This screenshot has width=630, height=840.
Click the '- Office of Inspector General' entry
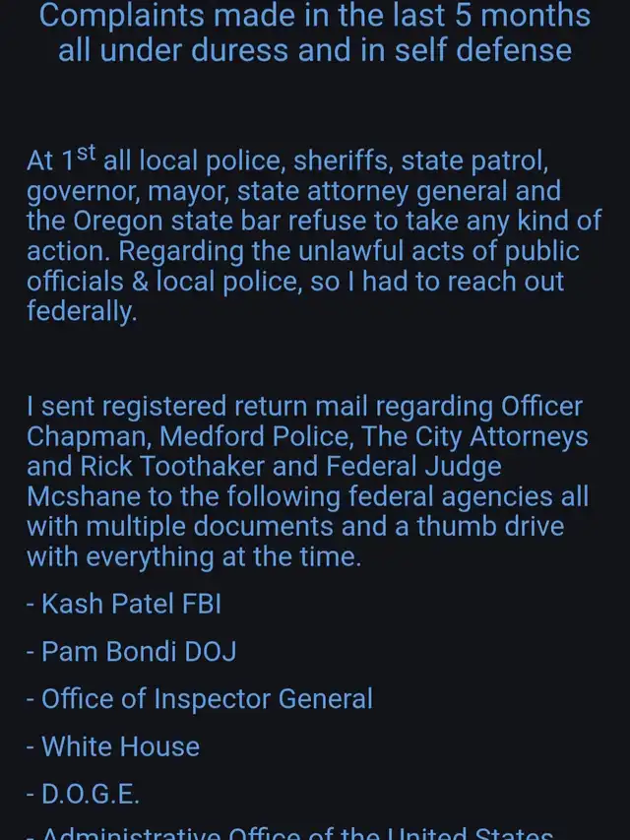[199, 699]
